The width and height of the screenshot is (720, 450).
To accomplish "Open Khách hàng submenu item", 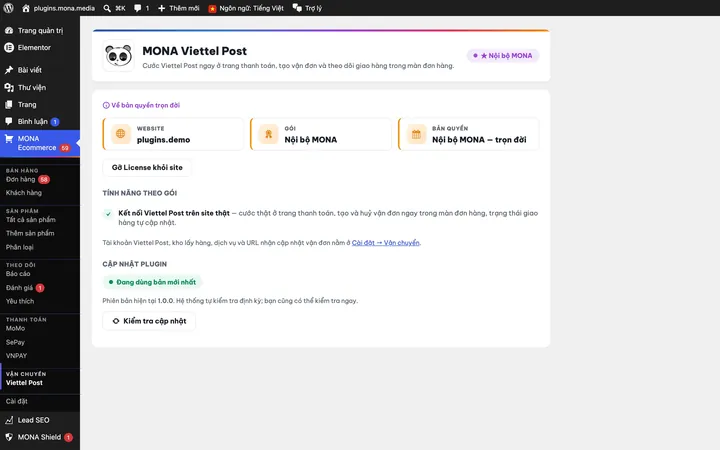I will pos(24,193).
